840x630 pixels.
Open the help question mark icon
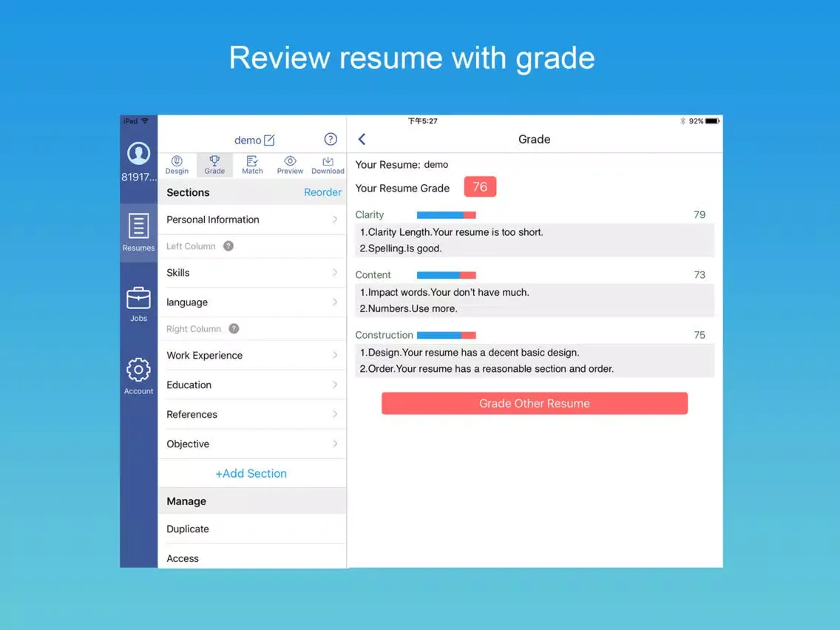(331, 139)
